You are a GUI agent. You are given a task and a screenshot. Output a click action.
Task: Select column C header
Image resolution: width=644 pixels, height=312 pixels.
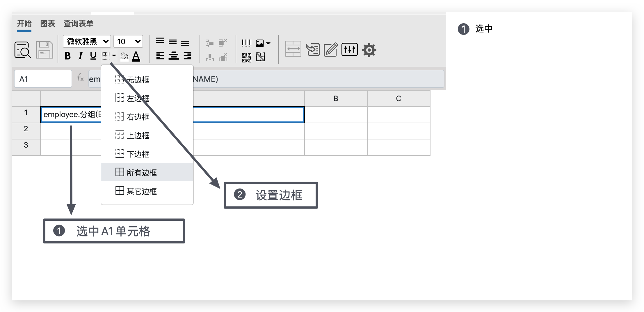[399, 98]
